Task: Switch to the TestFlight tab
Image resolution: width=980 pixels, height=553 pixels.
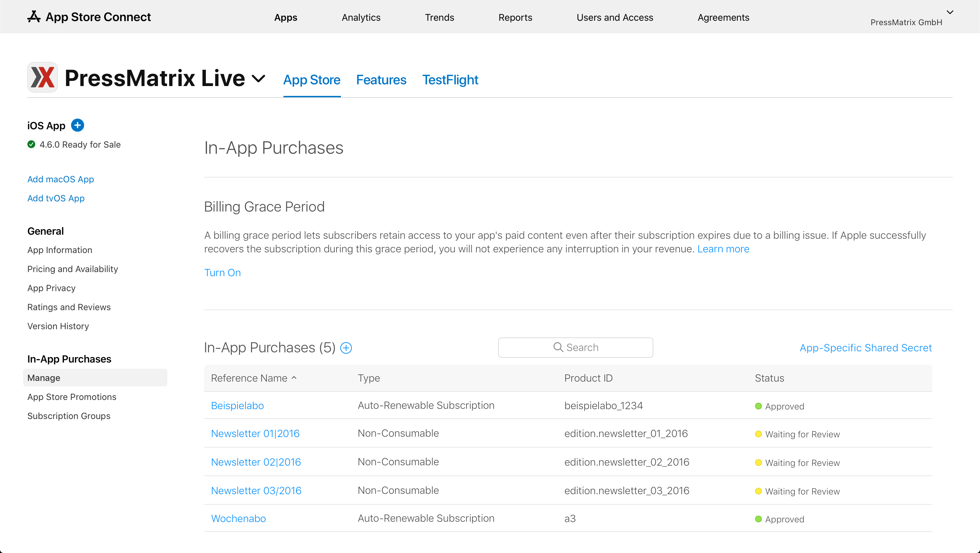Action: (x=450, y=80)
